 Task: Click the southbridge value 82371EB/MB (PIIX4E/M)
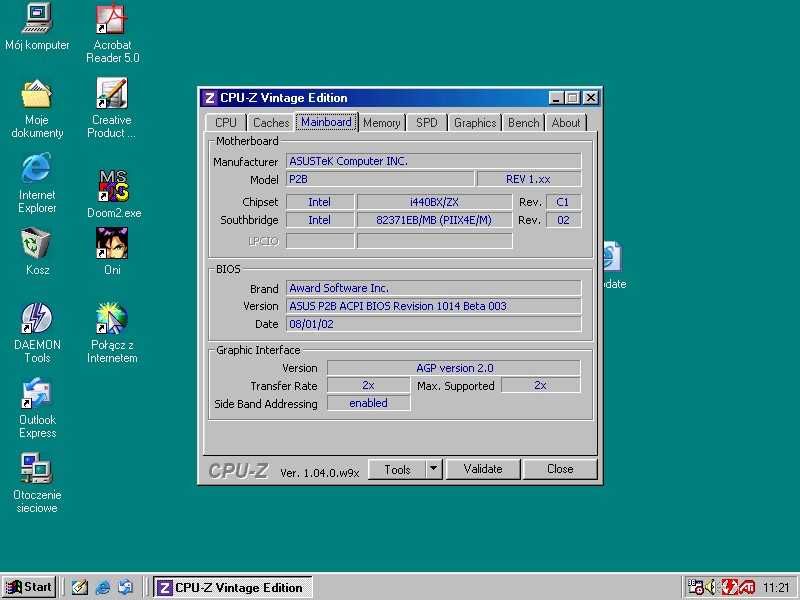[434, 220]
